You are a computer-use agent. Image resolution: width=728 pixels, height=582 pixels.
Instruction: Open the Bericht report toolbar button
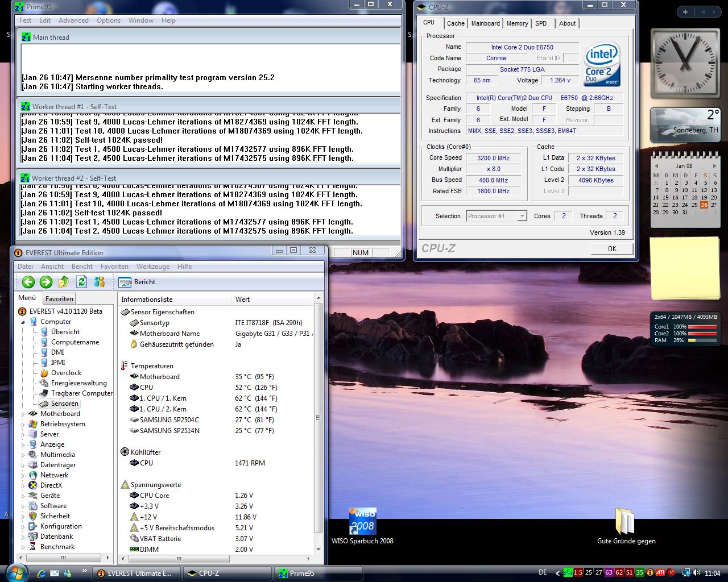coord(136,281)
